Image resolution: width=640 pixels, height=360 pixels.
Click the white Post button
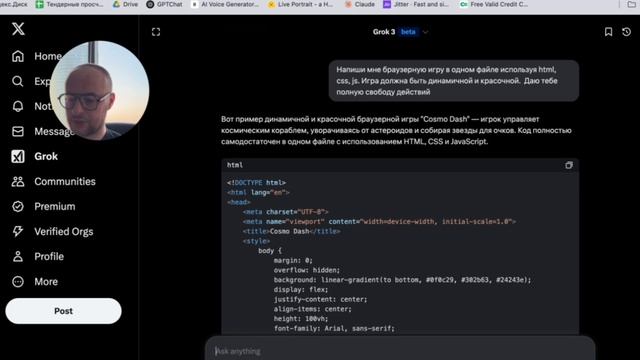[63, 311]
